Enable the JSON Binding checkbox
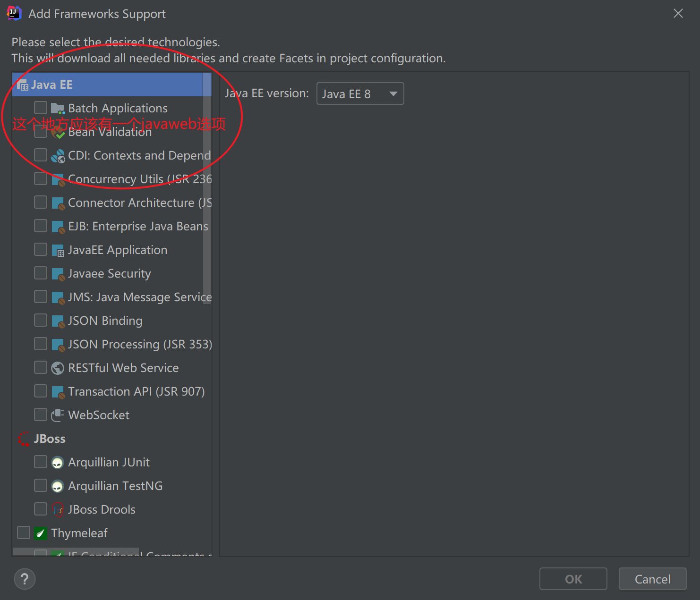The height and width of the screenshot is (600, 700). pyautogui.click(x=41, y=320)
